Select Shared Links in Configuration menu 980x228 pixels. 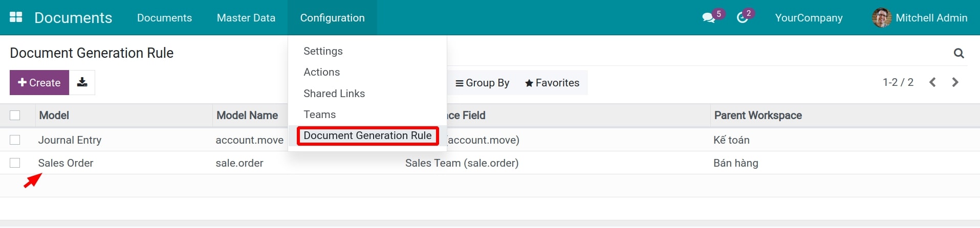tap(334, 94)
